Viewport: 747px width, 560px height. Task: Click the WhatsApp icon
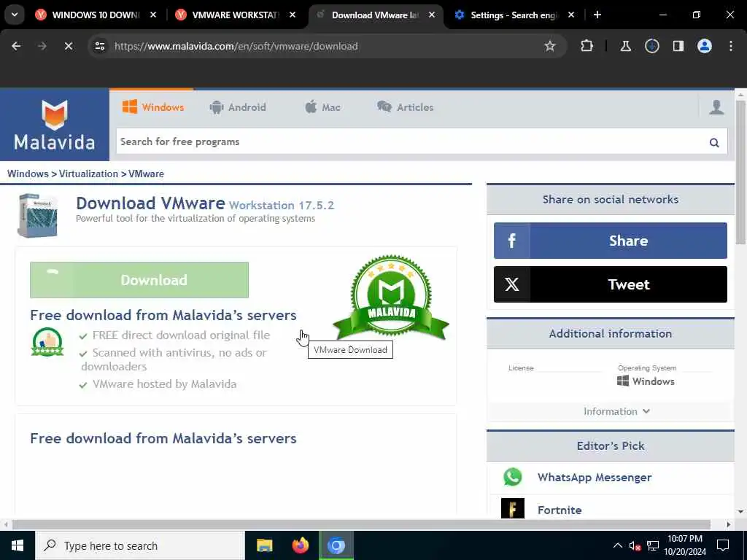tap(513, 477)
